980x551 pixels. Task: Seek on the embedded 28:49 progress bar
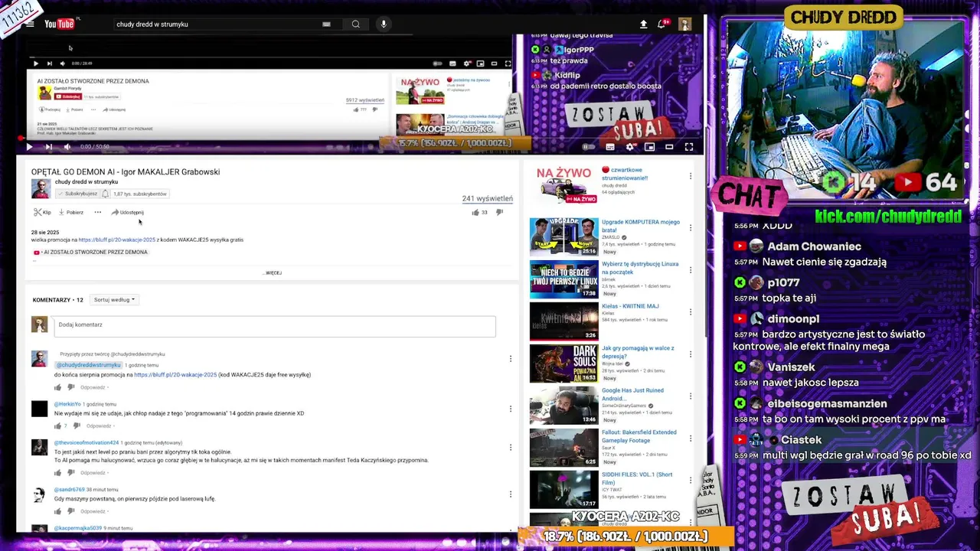271,57
